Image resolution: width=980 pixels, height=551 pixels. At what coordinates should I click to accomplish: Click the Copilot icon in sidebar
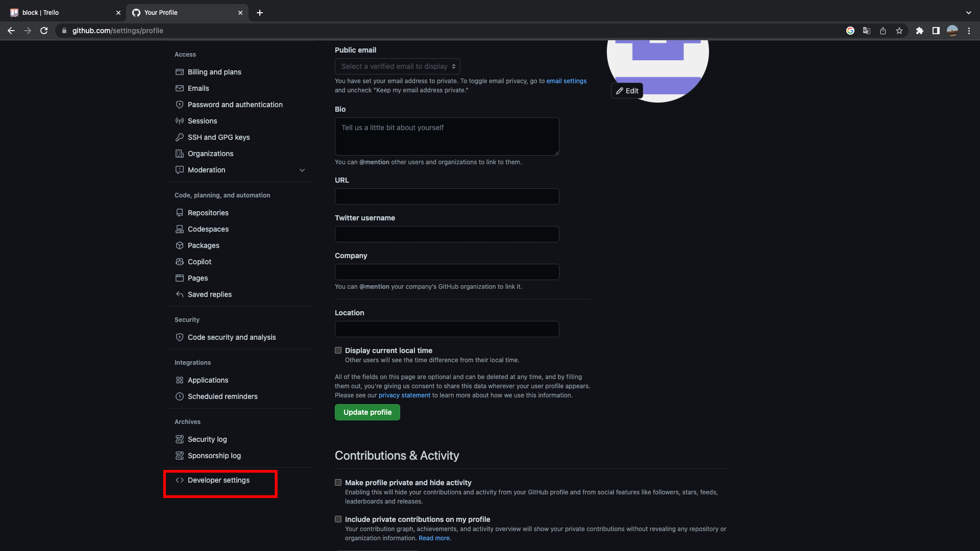pyautogui.click(x=180, y=262)
